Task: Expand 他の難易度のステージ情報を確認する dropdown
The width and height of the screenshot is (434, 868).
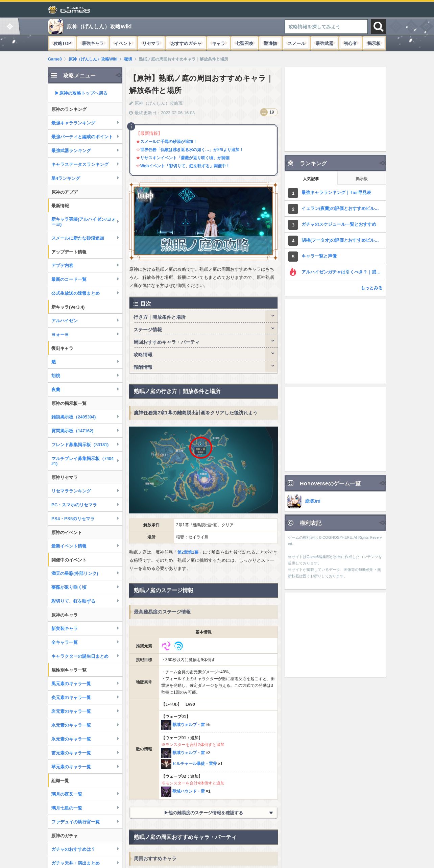Action: coord(203,813)
